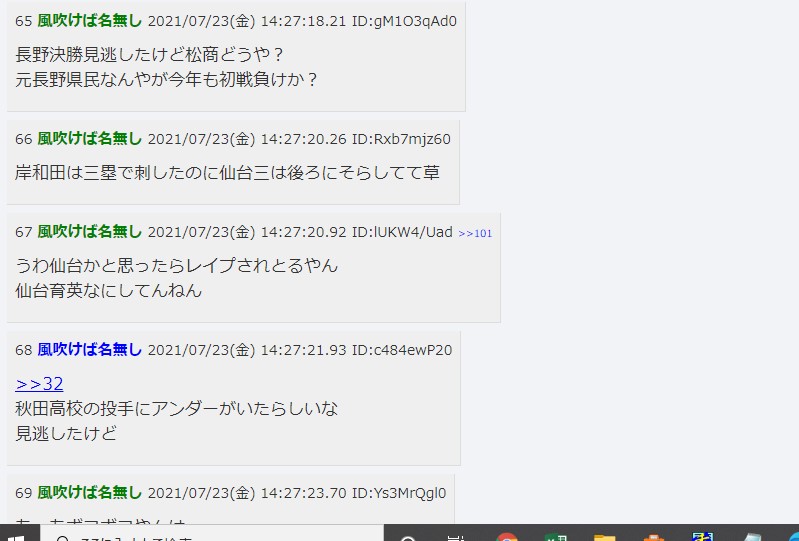The image size is (799, 541).
Task: Select ID:gM1O3qAd0 on post 65
Action: point(404,21)
